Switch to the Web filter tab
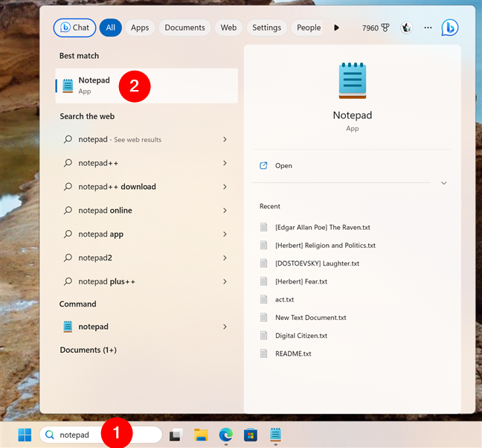Screen dimensions: 482x448 coord(228,28)
